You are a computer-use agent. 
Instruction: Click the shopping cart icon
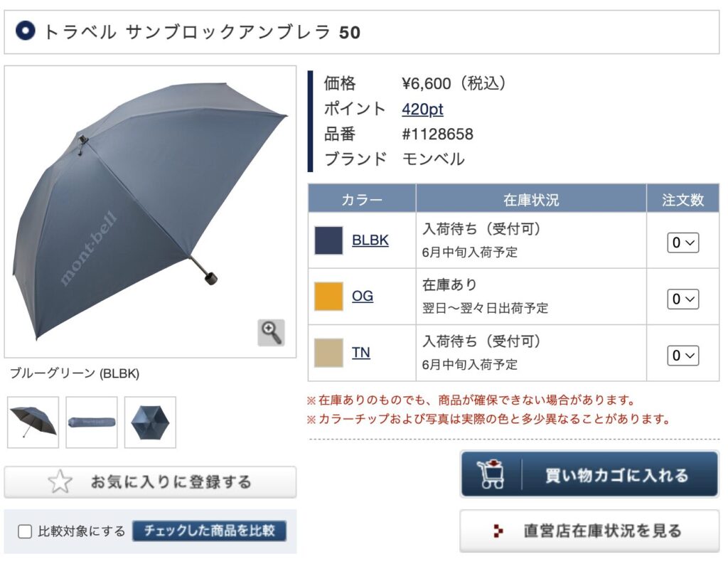[x=492, y=474]
